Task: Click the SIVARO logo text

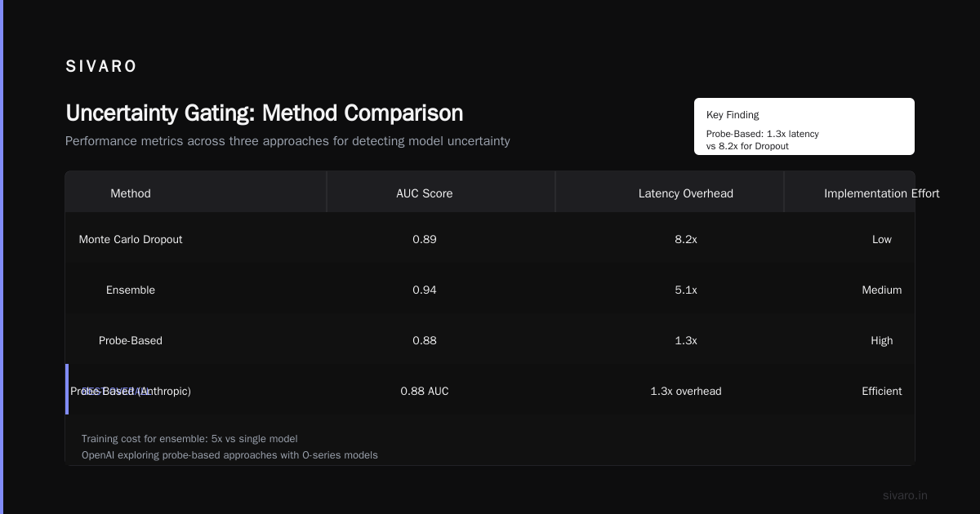Action: point(101,67)
